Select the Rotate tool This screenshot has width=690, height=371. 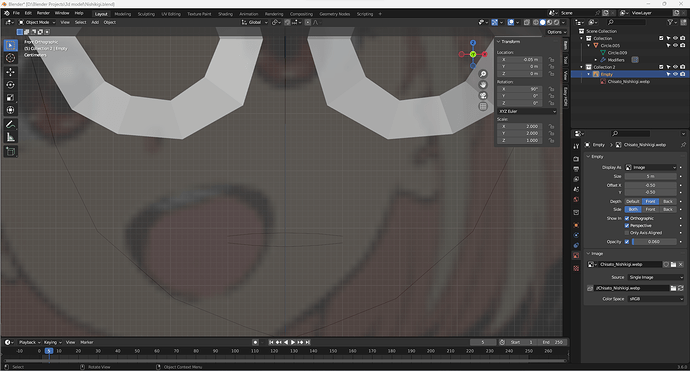coord(11,85)
